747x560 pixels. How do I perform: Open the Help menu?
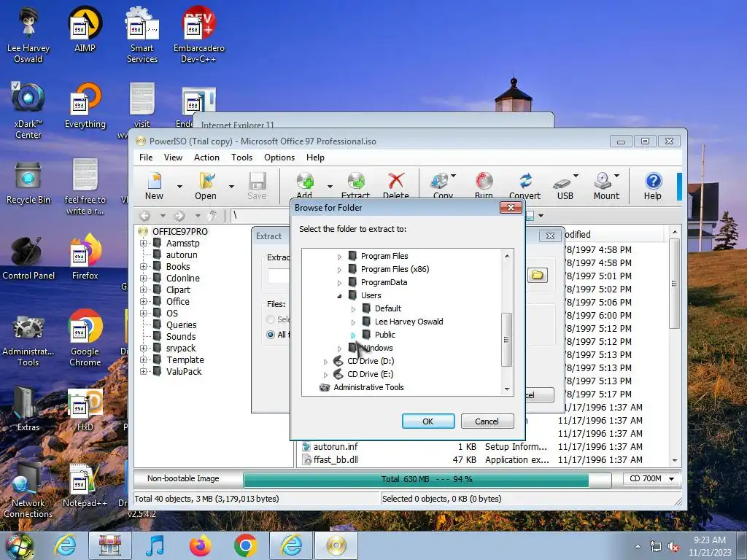[315, 157]
